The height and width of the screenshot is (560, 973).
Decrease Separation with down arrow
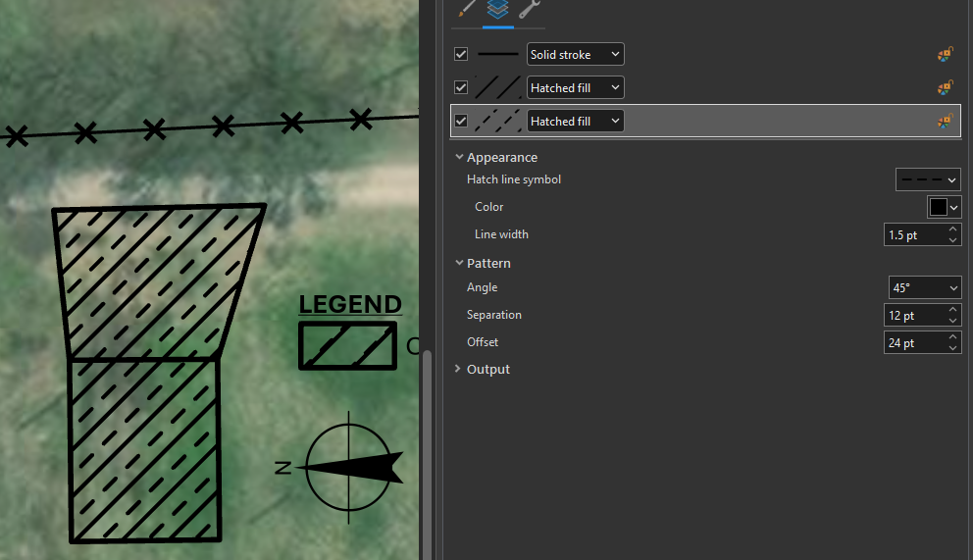[953, 321]
